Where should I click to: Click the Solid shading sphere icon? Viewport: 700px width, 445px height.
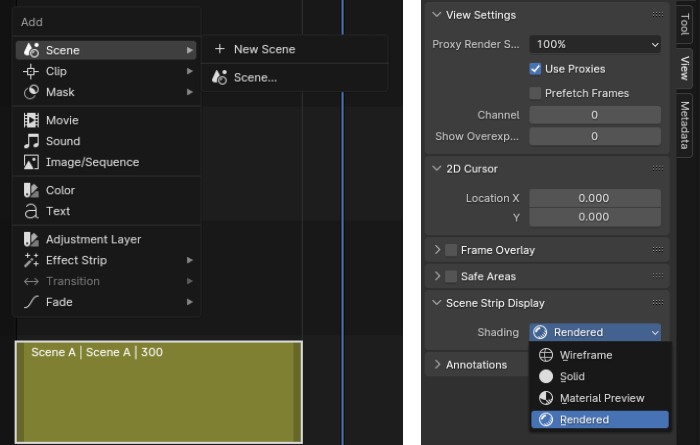[546, 376]
